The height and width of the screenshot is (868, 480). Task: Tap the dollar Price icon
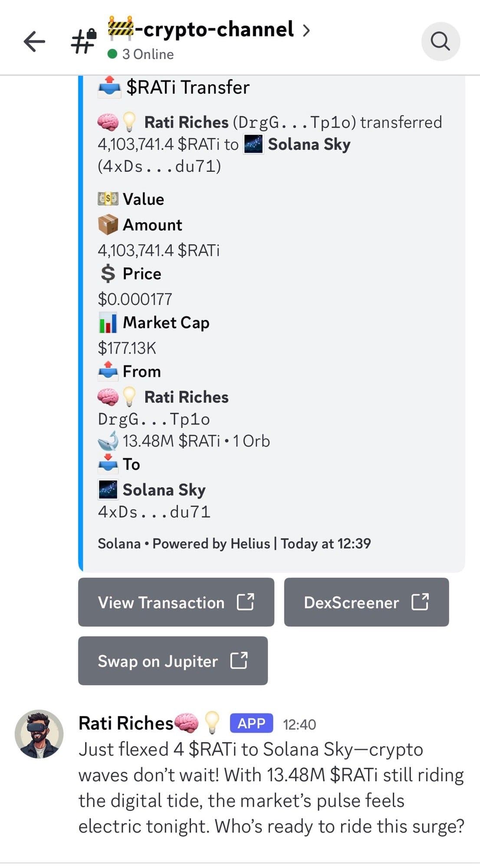tap(108, 274)
